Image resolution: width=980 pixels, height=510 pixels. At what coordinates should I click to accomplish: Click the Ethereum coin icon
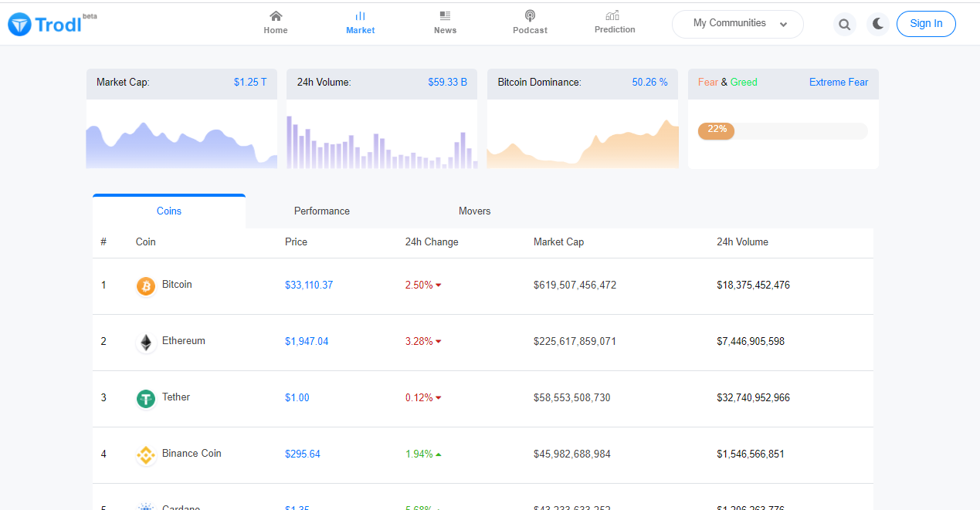(x=146, y=343)
